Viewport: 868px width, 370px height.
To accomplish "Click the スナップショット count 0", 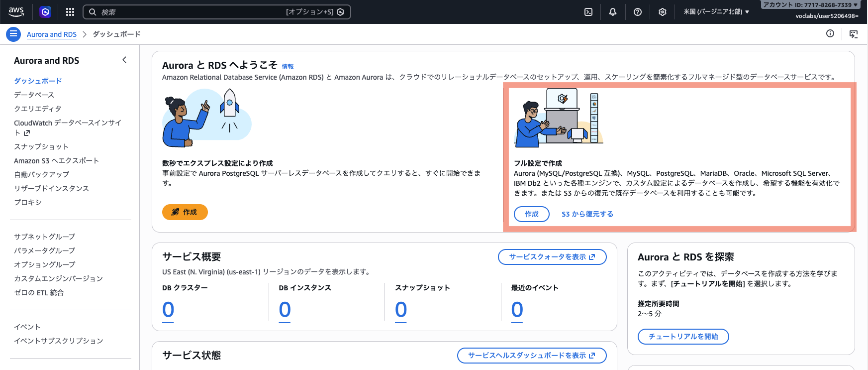I will [401, 310].
